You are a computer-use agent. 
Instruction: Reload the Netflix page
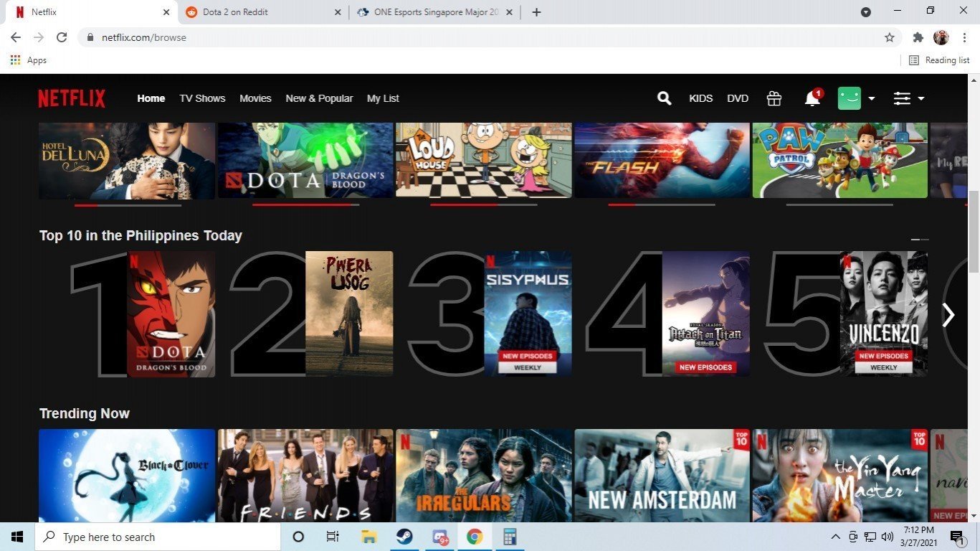click(62, 37)
